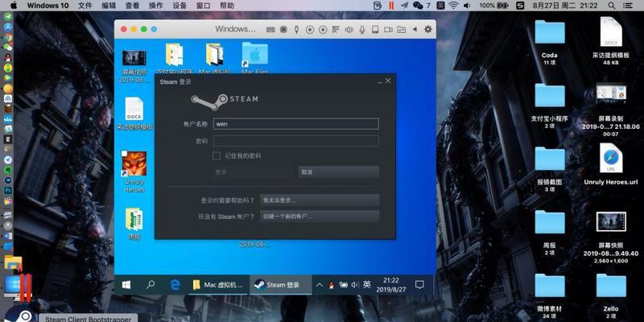The width and height of the screenshot is (644, 322).
Task: Open the gear settings icon in VM toolbar
Action: point(428,29)
